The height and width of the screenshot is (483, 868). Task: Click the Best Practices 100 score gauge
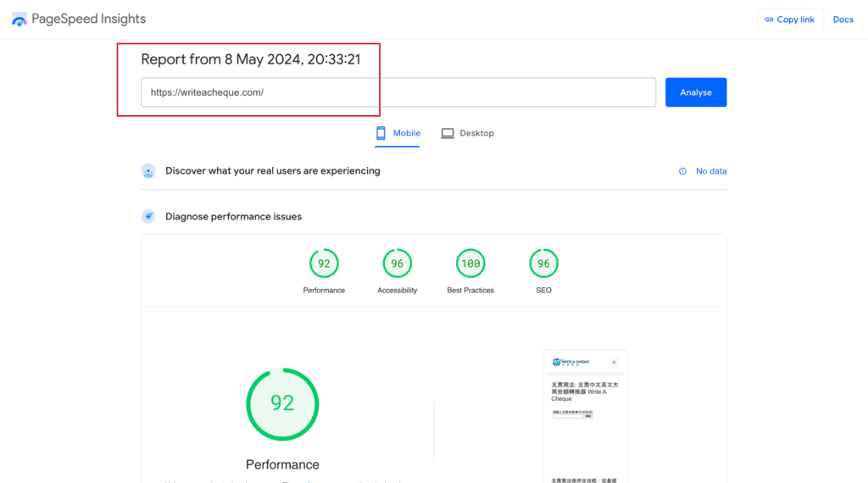[470, 264]
